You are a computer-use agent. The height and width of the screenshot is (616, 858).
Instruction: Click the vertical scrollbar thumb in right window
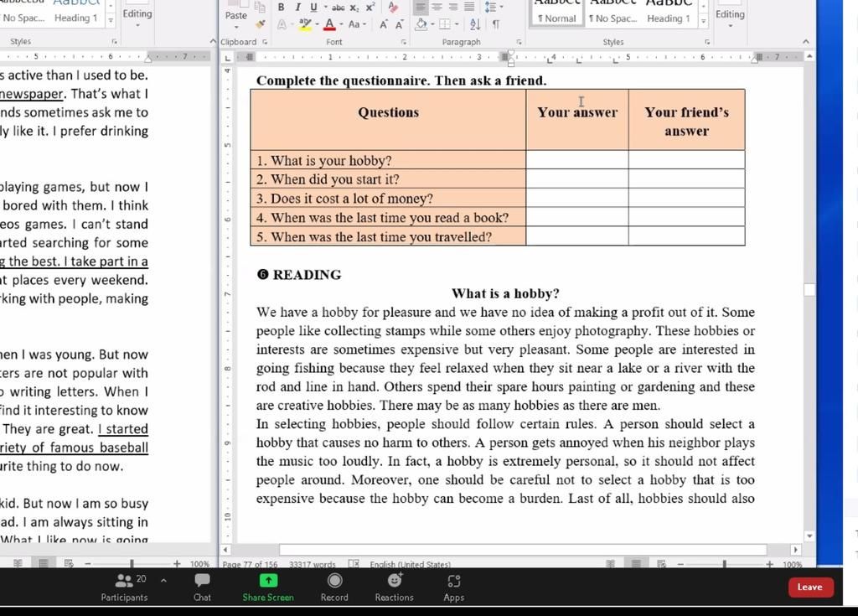809,290
